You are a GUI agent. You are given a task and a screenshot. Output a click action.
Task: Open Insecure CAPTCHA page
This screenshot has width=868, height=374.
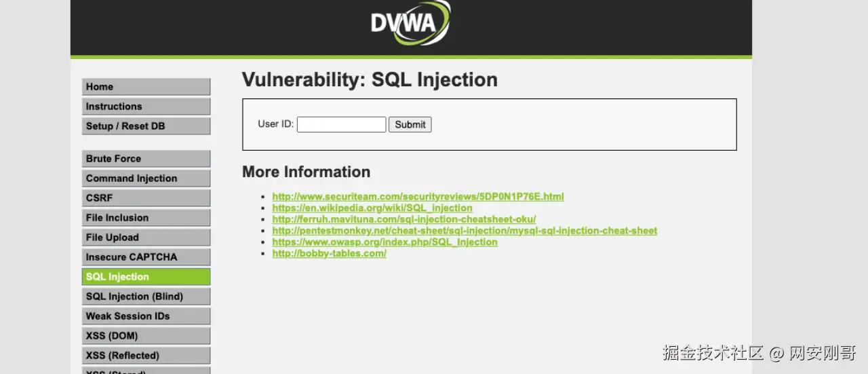point(146,257)
